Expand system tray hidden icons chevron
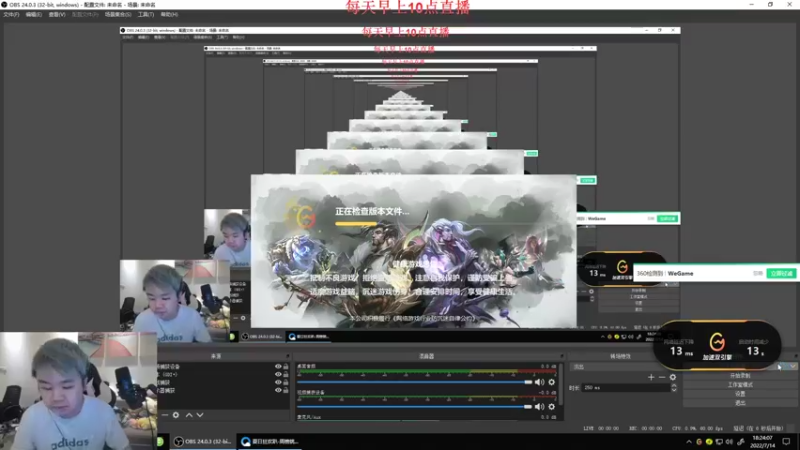 click(689, 442)
